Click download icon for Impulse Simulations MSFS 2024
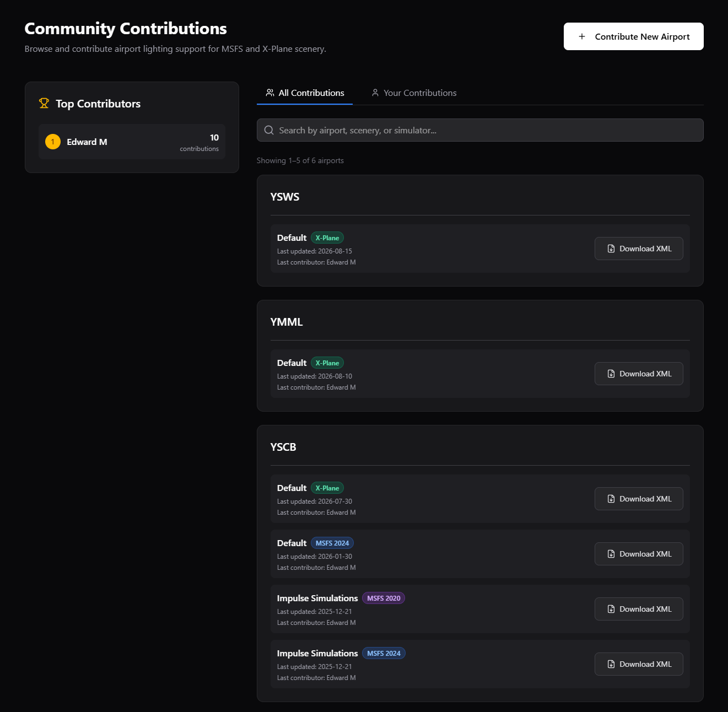The height and width of the screenshot is (712, 728). (x=611, y=664)
